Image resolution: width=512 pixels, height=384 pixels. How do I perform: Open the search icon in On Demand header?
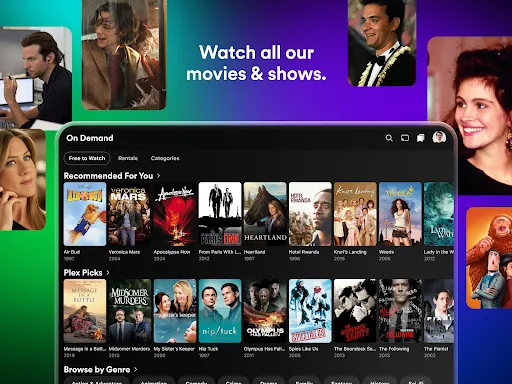click(389, 138)
